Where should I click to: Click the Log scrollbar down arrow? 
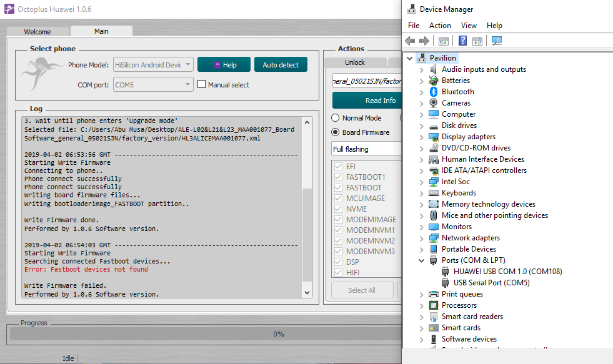[307, 293]
